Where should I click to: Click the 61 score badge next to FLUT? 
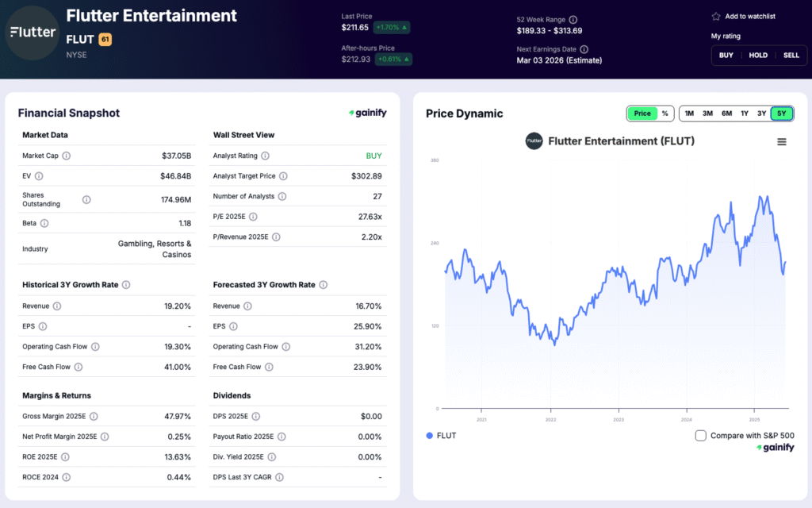click(105, 39)
